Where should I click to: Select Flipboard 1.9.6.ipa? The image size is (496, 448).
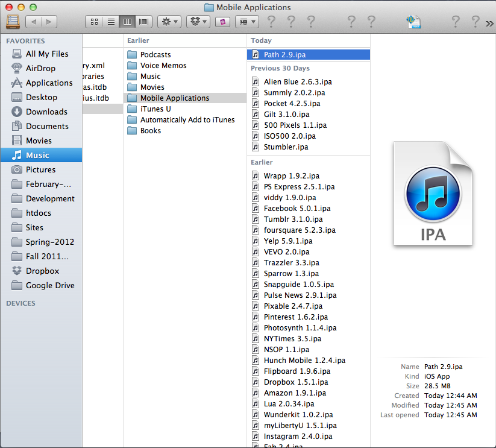pos(309,371)
